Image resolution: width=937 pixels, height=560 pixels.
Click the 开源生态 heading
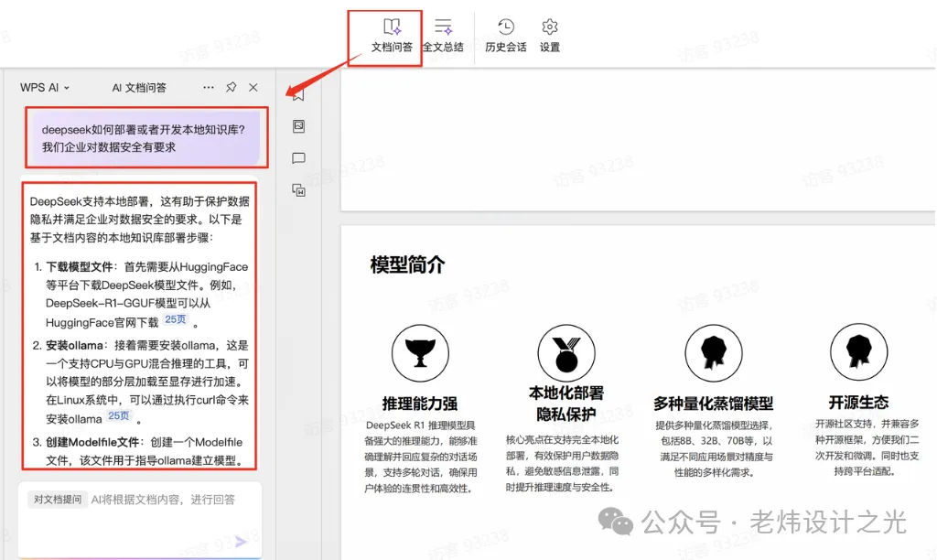(858, 403)
